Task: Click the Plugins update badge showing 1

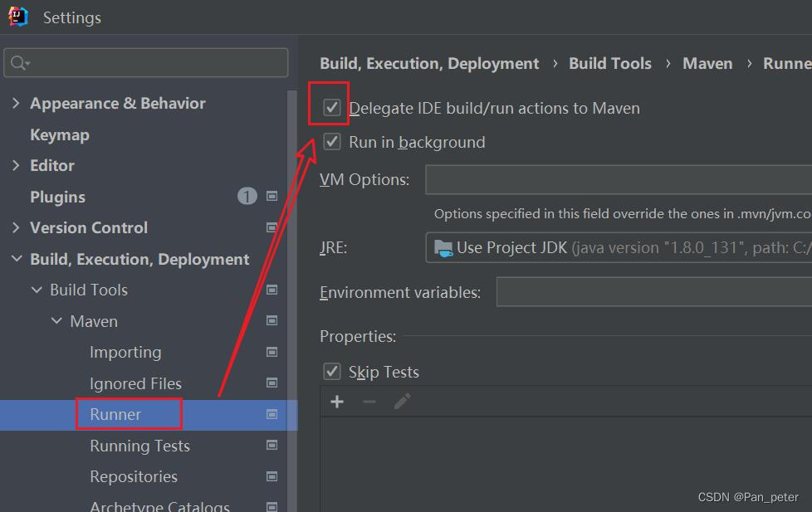Action: pyautogui.click(x=247, y=196)
